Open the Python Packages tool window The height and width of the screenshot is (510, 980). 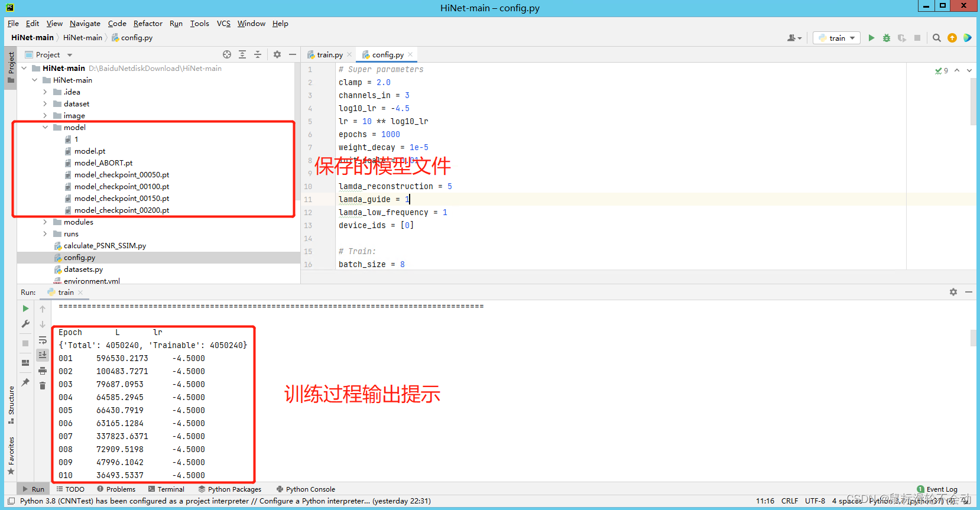tap(230, 489)
